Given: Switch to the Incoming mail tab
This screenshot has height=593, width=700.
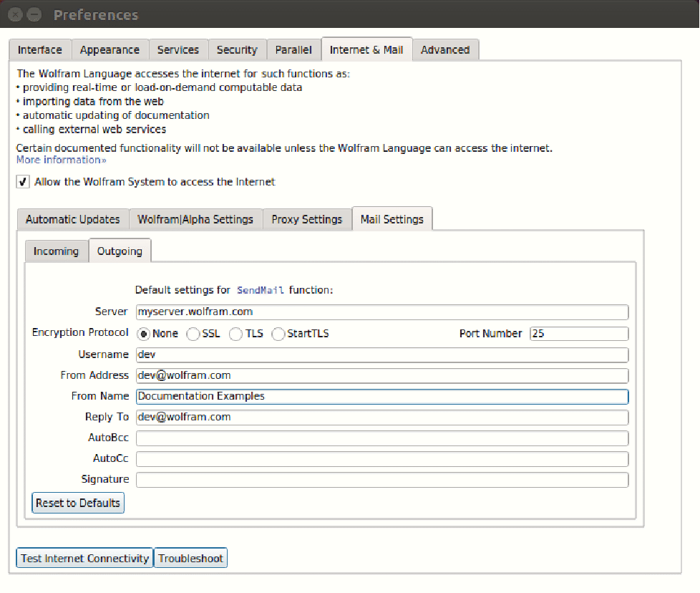Looking at the screenshot, I should pos(56,251).
